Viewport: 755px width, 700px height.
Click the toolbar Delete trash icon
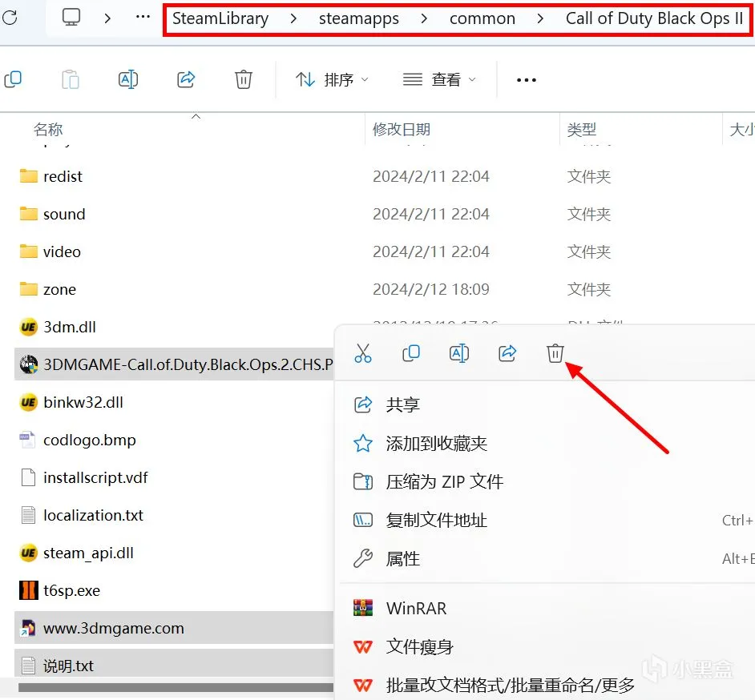pyautogui.click(x=244, y=79)
